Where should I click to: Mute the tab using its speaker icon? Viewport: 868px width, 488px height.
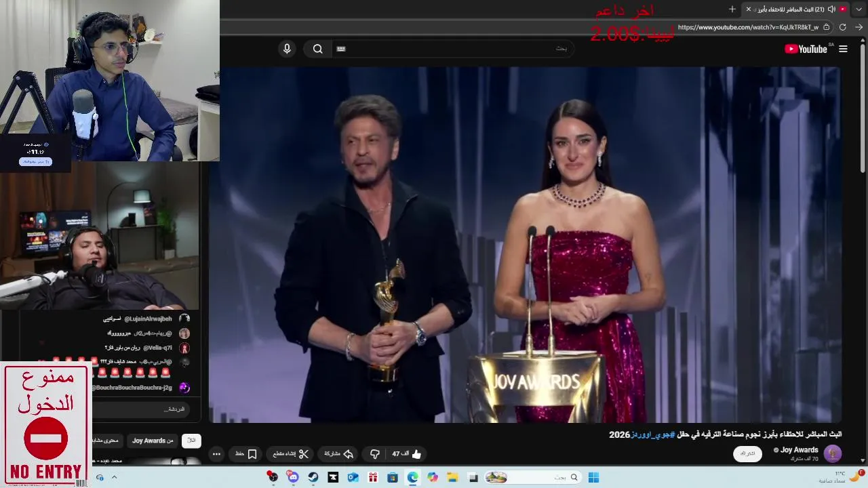831,9
